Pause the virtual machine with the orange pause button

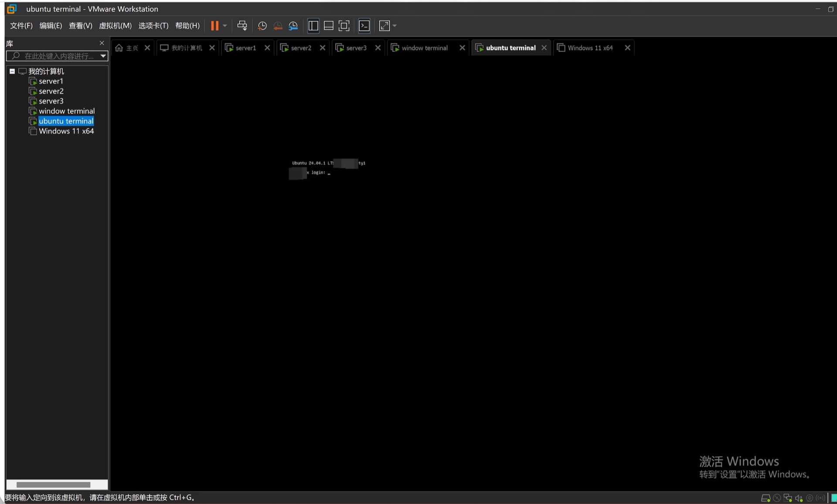click(214, 26)
